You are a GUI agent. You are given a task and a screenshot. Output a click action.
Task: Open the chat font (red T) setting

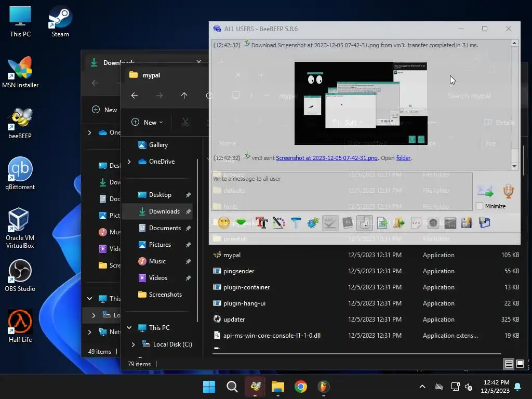point(262,222)
